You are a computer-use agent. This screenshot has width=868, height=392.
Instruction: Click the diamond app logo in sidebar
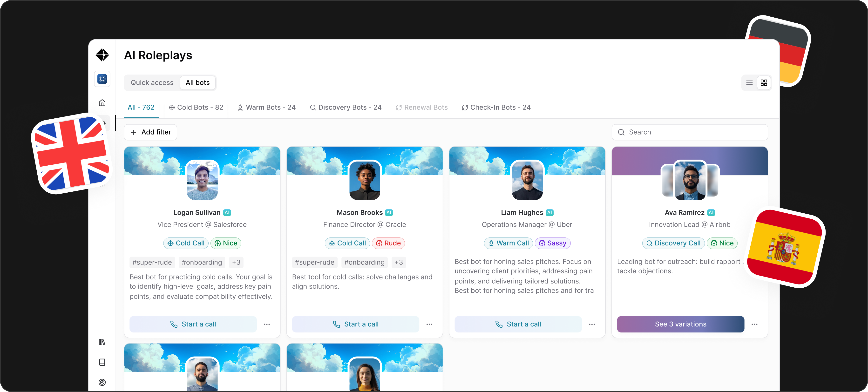pyautogui.click(x=102, y=55)
